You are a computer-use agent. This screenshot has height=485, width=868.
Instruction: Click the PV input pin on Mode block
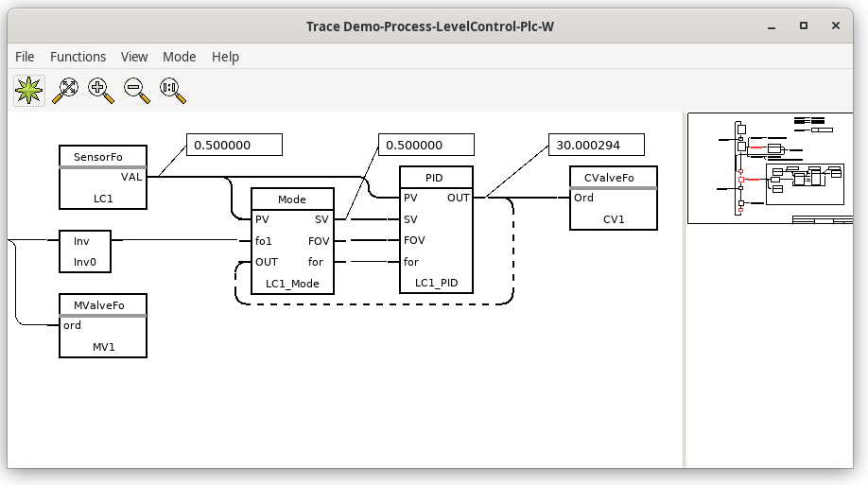point(262,219)
